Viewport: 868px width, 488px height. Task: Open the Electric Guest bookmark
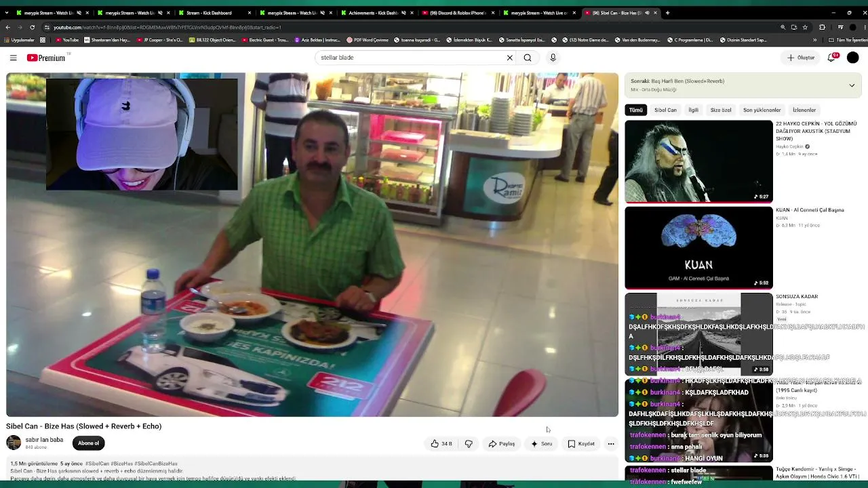[266, 40]
